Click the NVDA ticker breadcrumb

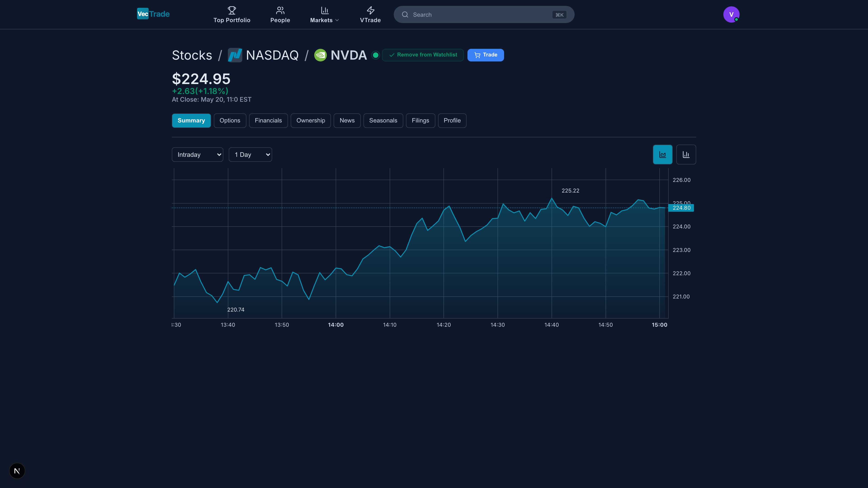pos(349,55)
